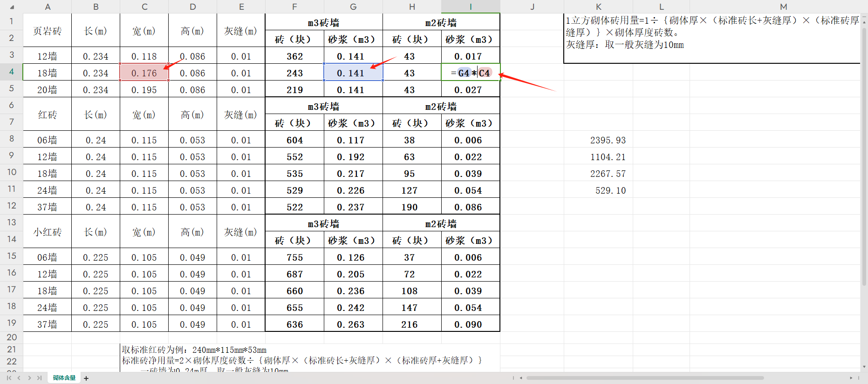Select 216 cell in row 19
Viewport: 868px width, 384px height.
412,324
